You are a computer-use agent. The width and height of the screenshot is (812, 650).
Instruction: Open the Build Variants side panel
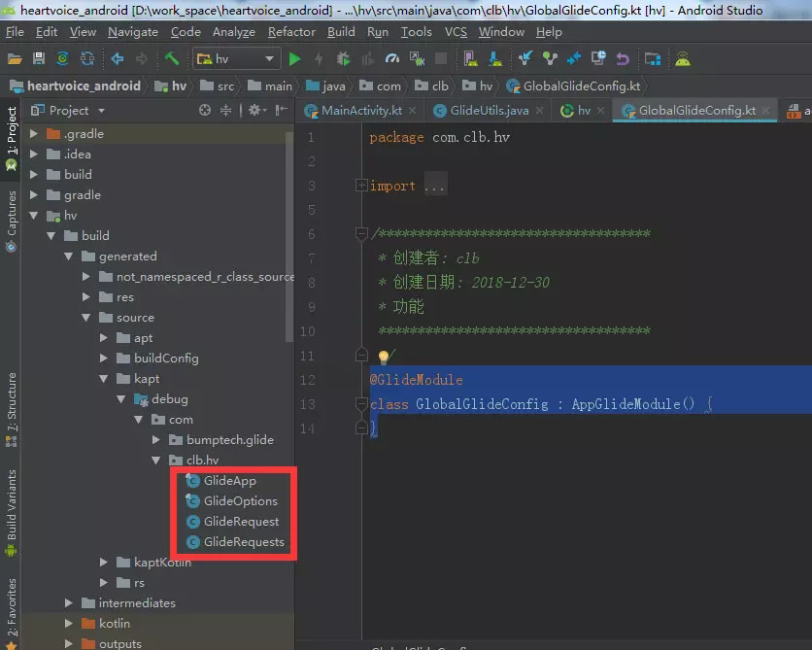tap(11, 507)
